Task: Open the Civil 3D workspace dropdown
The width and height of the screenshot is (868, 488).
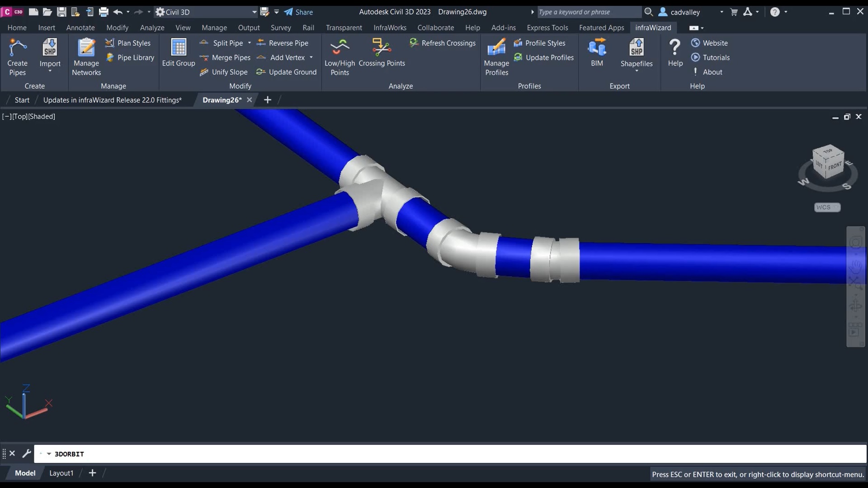Action: coord(254,12)
